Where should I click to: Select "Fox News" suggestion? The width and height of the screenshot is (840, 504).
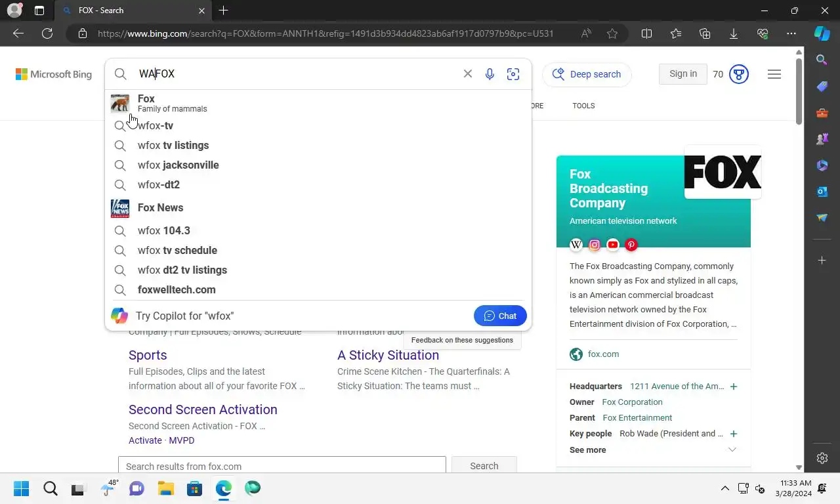pos(318,207)
